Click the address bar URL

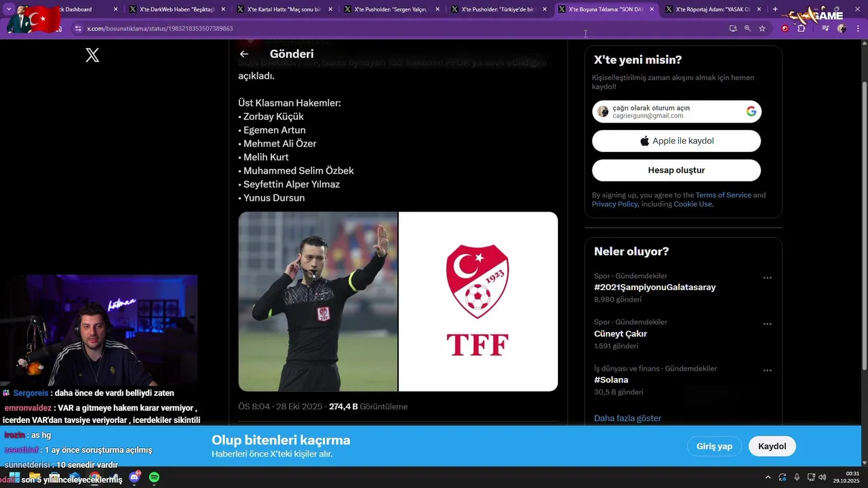point(160,28)
